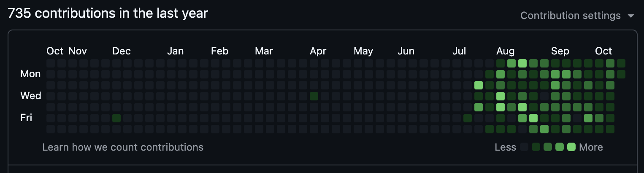Click the Dec month label
The width and height of the screenshot is (644, 173).
(122, 51)
